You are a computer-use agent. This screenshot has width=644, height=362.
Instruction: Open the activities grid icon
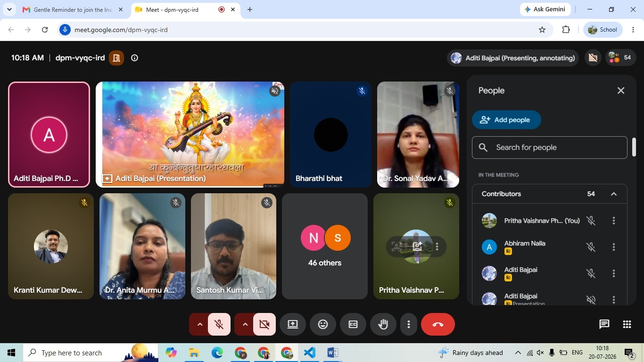tap(627, 324)
